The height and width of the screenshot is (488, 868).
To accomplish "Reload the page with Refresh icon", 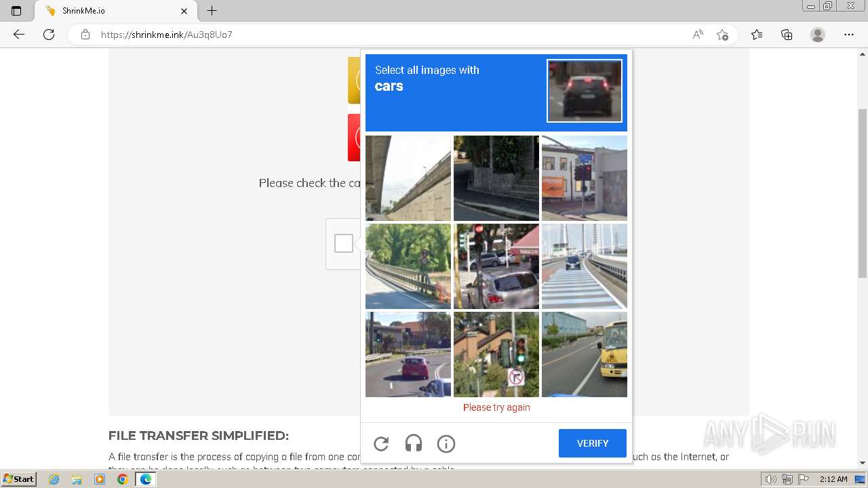I will tap(49, 35).
